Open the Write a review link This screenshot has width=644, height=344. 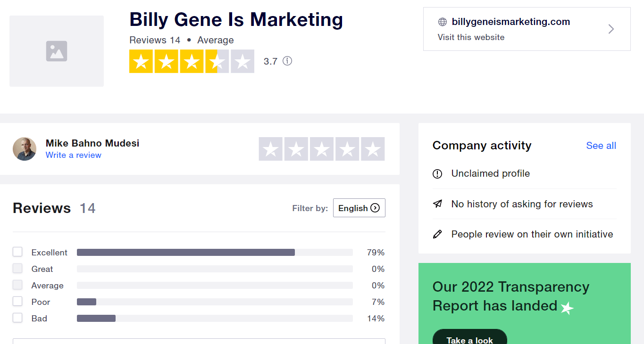(x=74, y=155)
